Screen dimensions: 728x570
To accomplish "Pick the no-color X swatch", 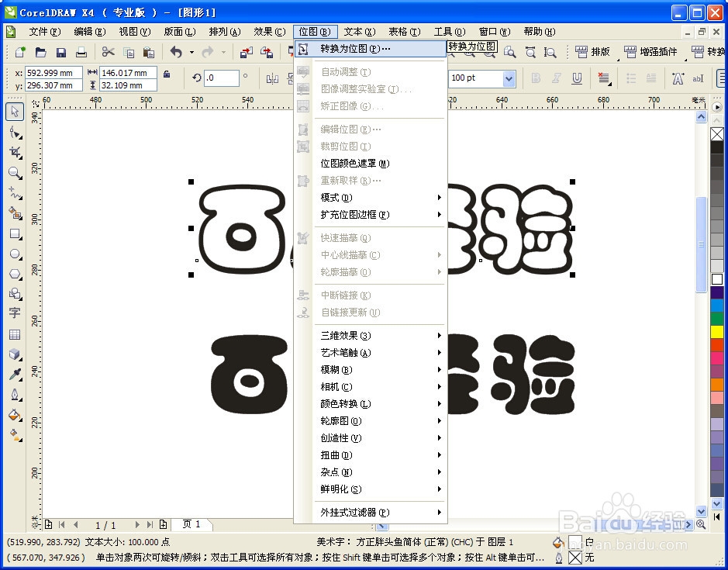I will [x=717, y=134].
